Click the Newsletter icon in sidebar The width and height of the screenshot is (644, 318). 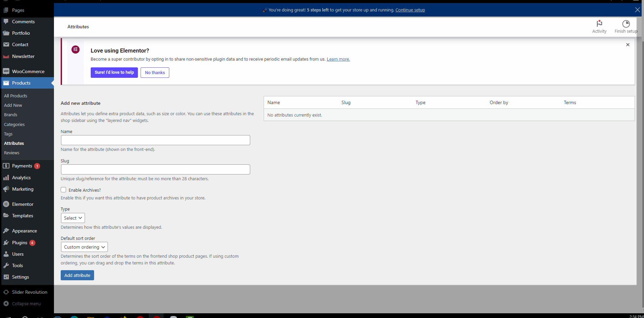pos(6,56)
